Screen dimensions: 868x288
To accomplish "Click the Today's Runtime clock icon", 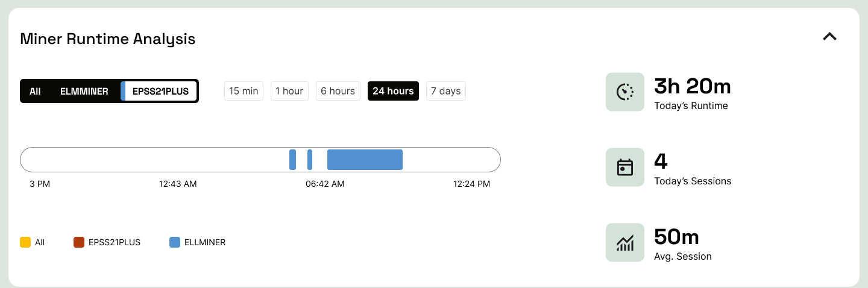I will 624,92.
